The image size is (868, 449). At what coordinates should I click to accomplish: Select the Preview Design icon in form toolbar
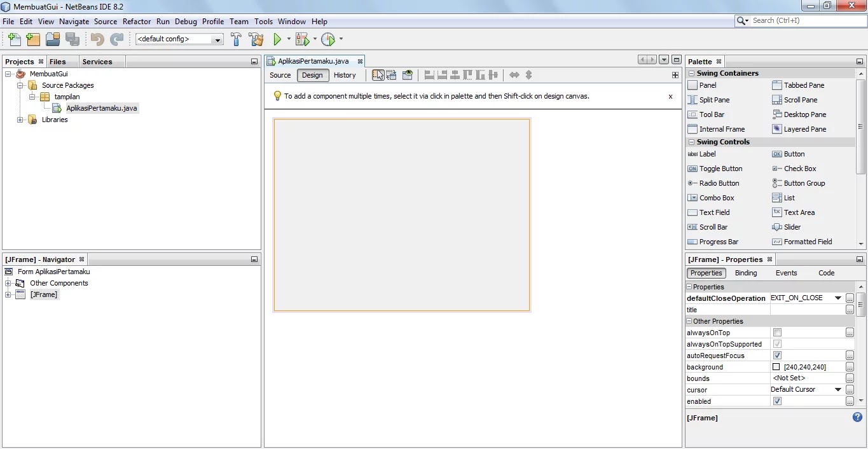(408, 75)
